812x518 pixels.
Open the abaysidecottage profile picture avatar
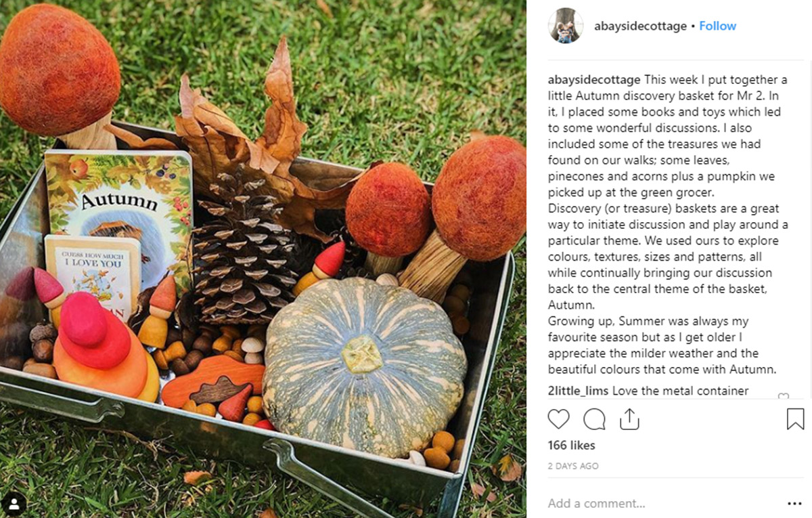pyautogui.click(x=565, y=26)
